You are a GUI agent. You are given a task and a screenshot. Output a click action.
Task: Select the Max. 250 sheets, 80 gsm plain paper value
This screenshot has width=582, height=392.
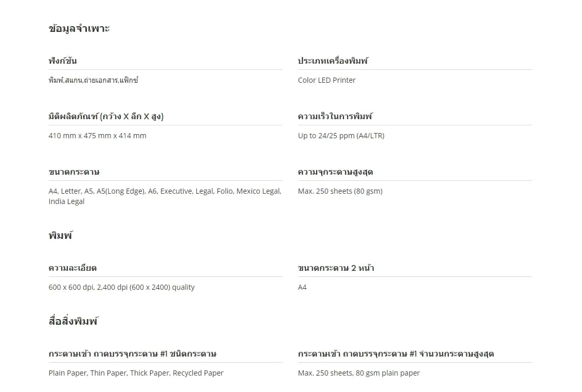click(358, 373)
